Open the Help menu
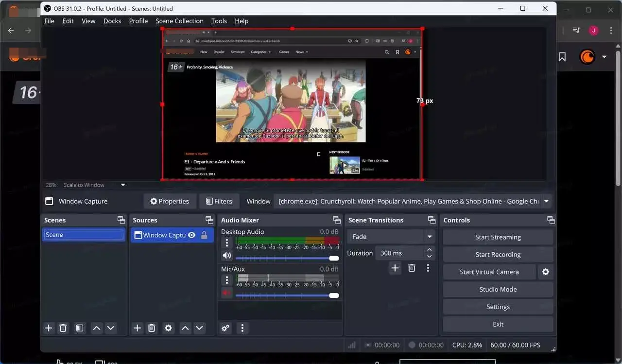The height and width of the screenshot is (364, 622). pyautogui.click(x=242, y=21)
